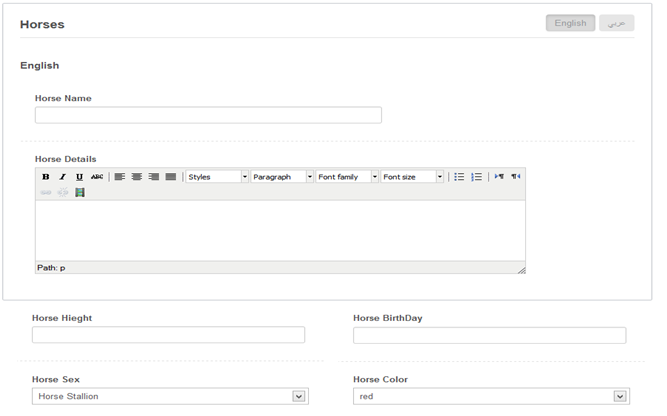Open the Styles dropdown
This screenshot has width=667, height=416.
pos(217,177)
